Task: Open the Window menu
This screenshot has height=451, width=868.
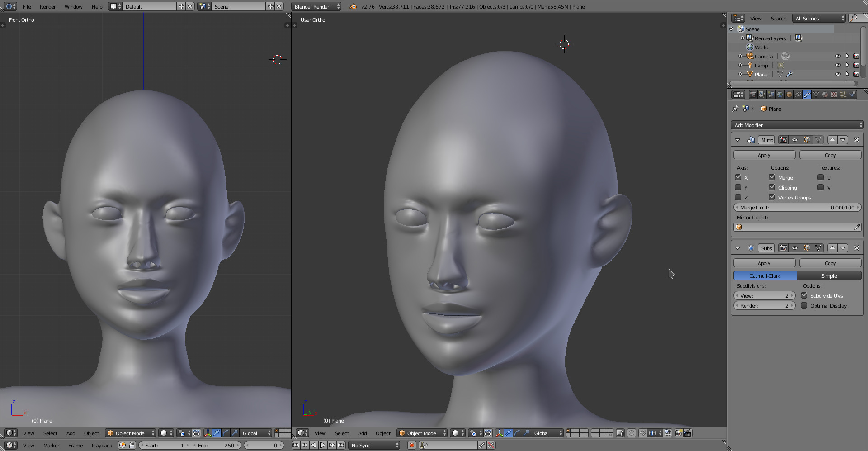Action: click(x=73, y=7)
